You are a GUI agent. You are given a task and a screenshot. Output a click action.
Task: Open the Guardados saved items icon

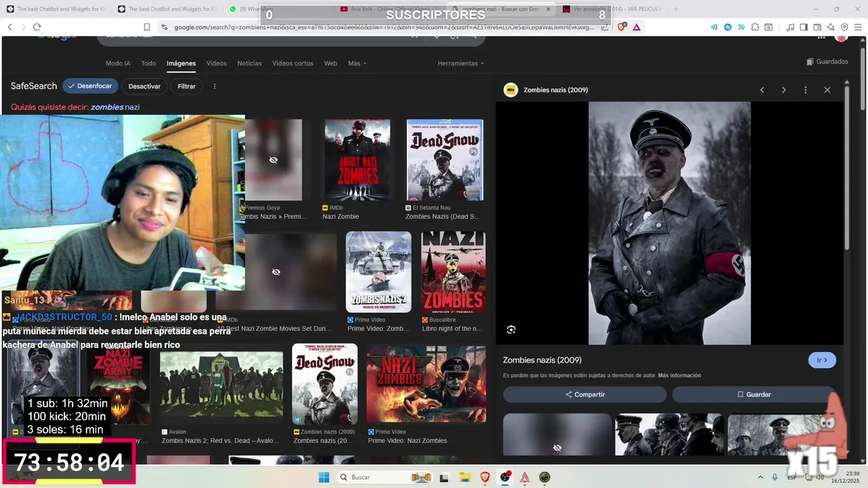click(810, 62)
